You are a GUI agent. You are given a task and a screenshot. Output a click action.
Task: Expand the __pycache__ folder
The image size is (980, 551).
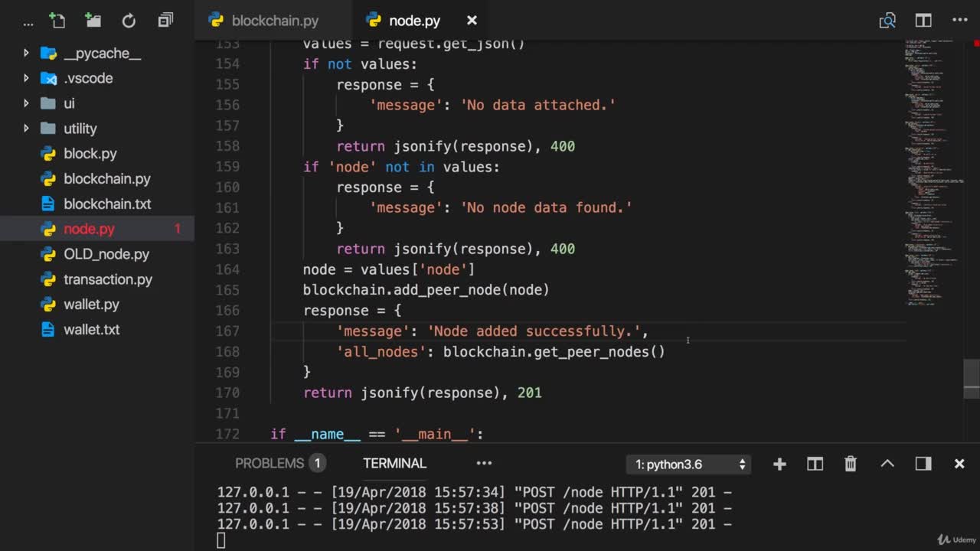(x=26, y=53)
